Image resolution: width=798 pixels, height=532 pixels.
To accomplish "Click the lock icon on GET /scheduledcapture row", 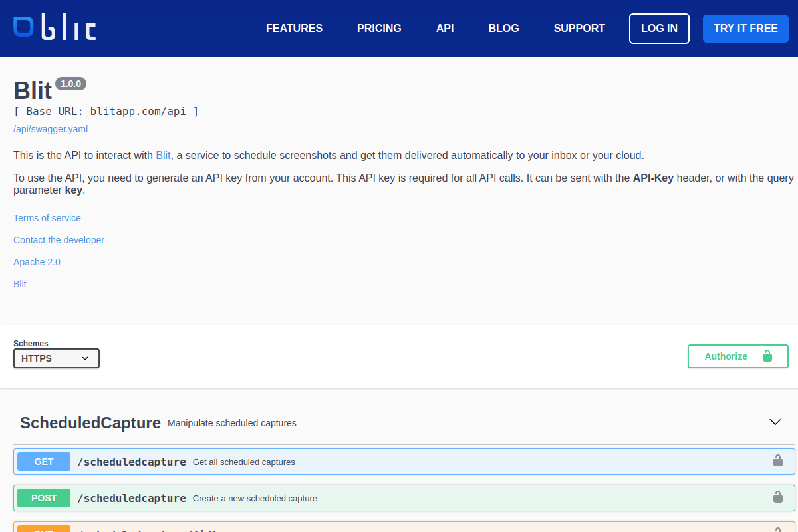I will [777, 460].
